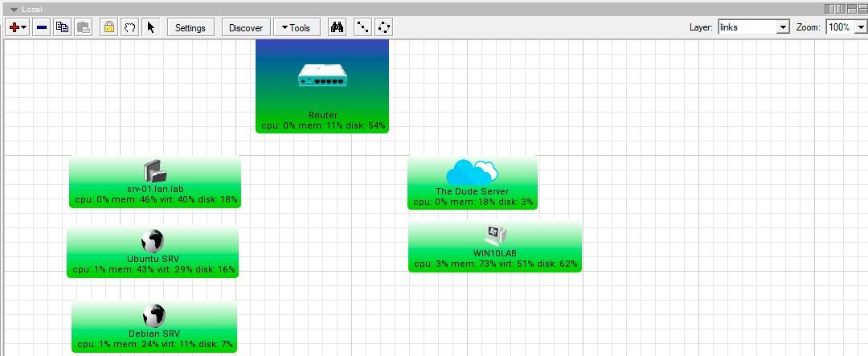Viewport: 868px width, 356px height.
Task: Open the map Settings button
Action: (190, 27)
